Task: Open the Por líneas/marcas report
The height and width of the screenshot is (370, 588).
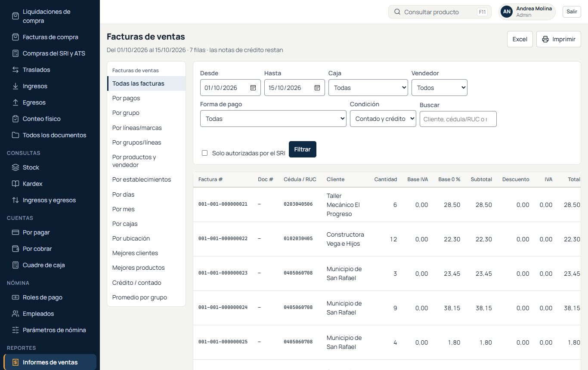Action: pos(146,128)
